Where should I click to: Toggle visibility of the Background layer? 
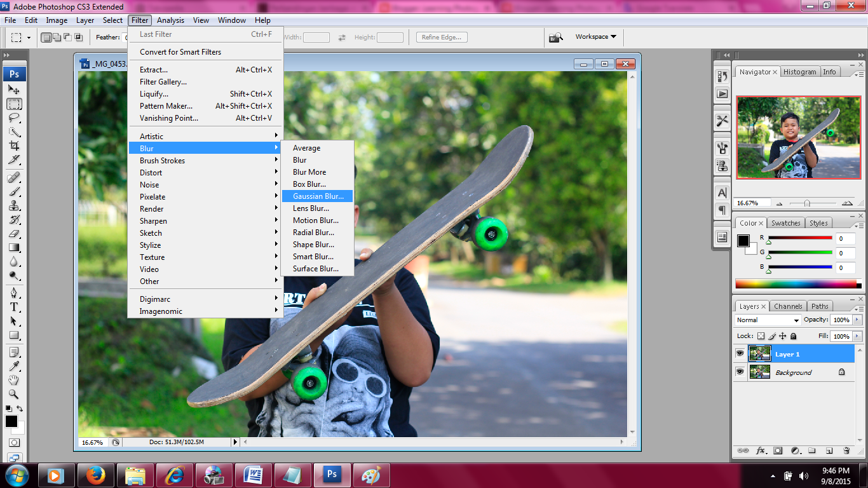point(740,372)
